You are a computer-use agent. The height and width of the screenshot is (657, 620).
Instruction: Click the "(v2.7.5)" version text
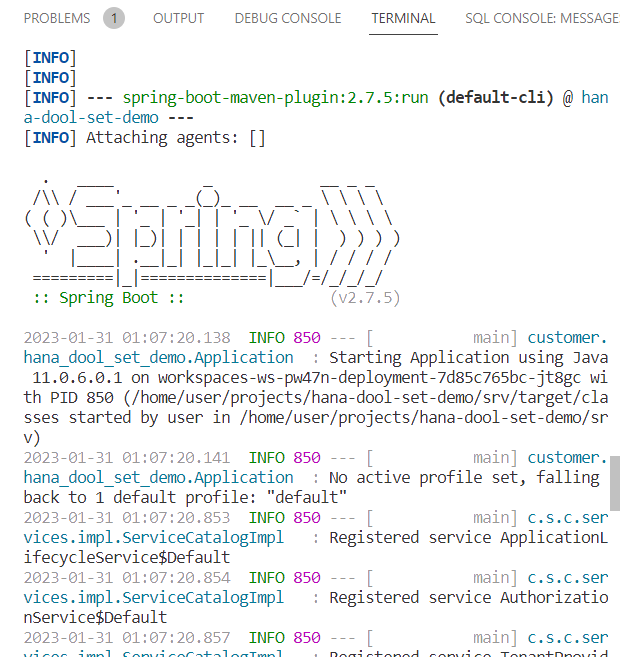tap(365, 298)
